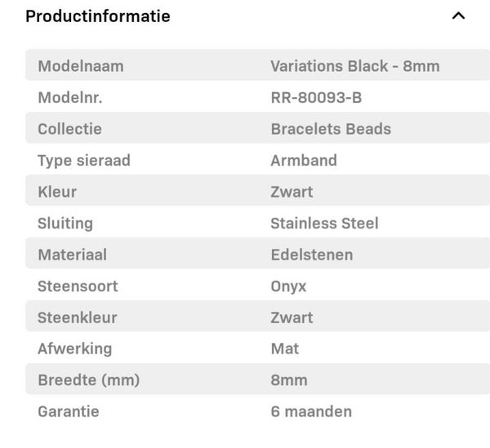Click the Collectie row label
The width and height of the screenshot is (490, 448).
click(x=70, y=129)
